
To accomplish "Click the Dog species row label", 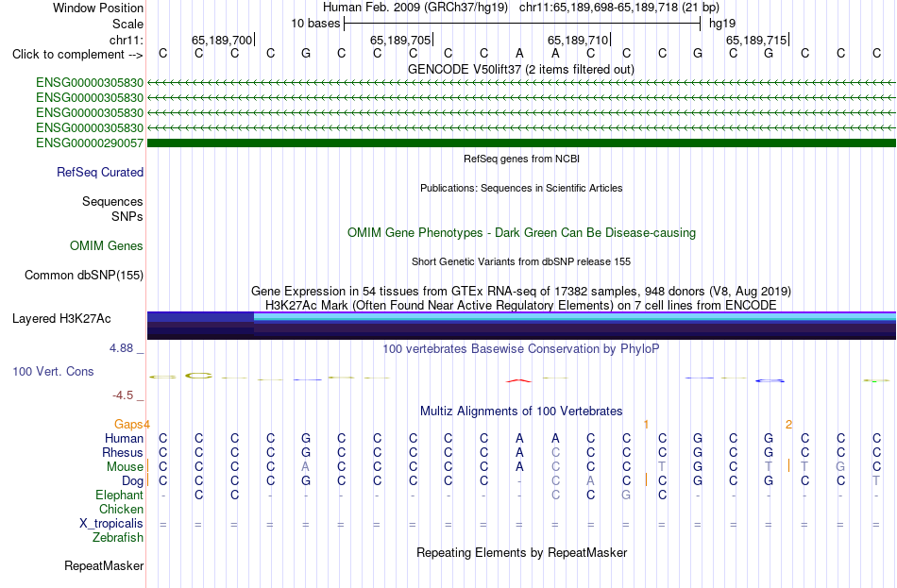I will 133,481.
